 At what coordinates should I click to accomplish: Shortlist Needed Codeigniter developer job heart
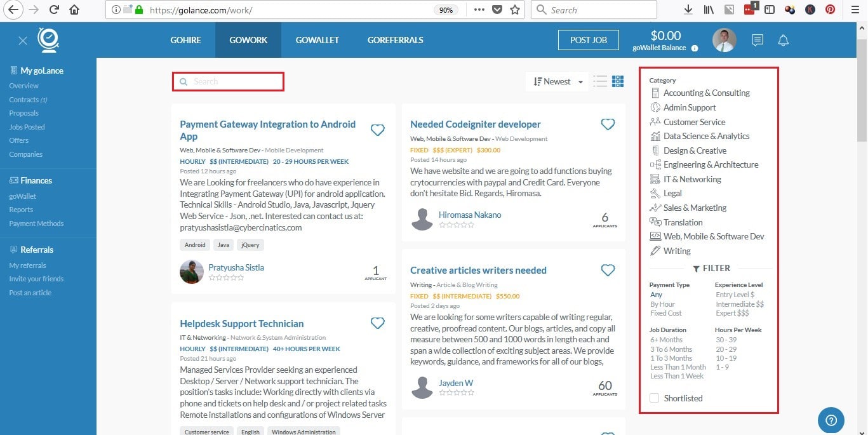pos(608,124)
